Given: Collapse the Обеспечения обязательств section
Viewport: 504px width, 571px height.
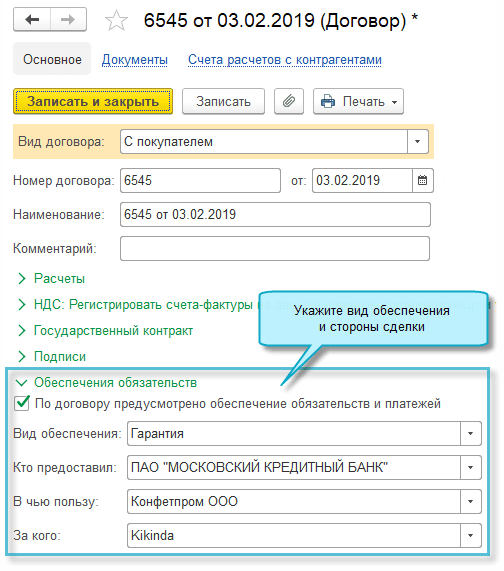Looking at the screenshot, I should (106, 383).
